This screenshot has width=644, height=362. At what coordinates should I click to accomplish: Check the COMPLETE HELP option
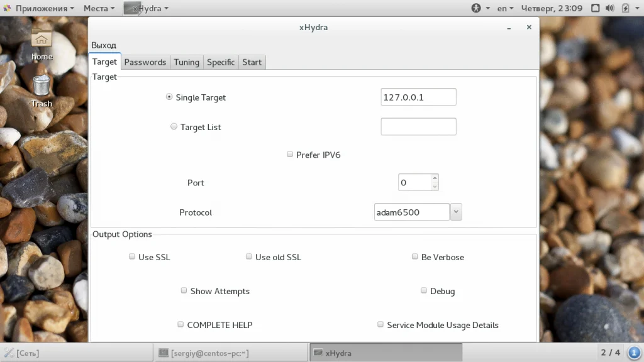(x=180, y=324)
